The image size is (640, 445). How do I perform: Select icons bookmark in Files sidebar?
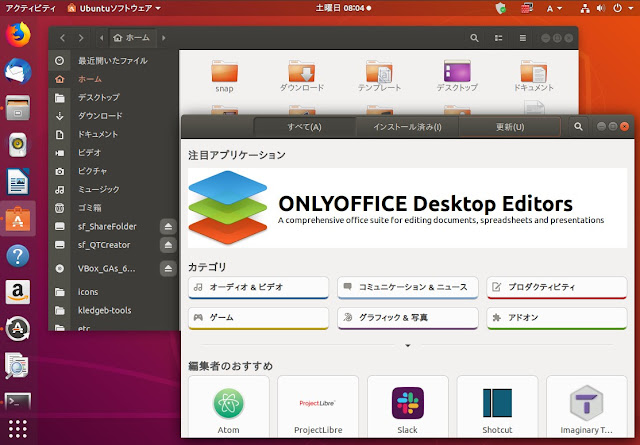point(114,292)
